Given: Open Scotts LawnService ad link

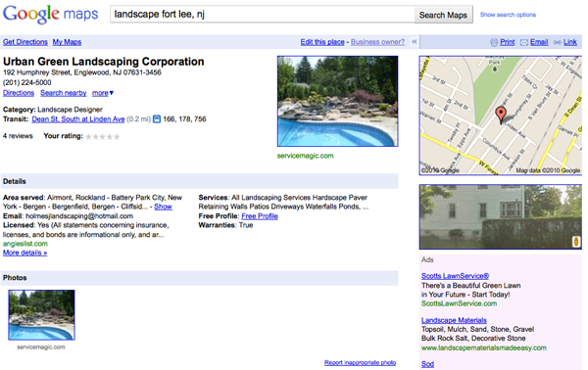Looking at the screenshot, I should (455, 276).
